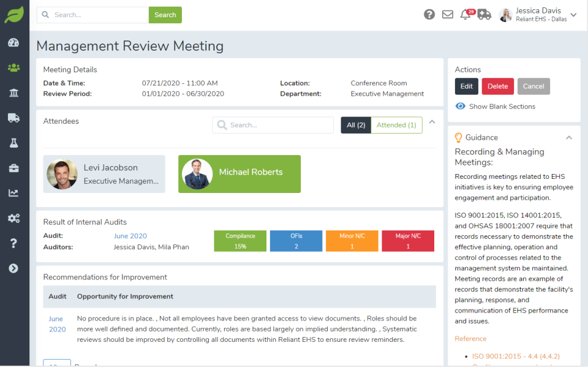This screenshot has width=588, height=367.
Task: Select the lab flask icon in the sidebar
Action: (x=13, y=142)
